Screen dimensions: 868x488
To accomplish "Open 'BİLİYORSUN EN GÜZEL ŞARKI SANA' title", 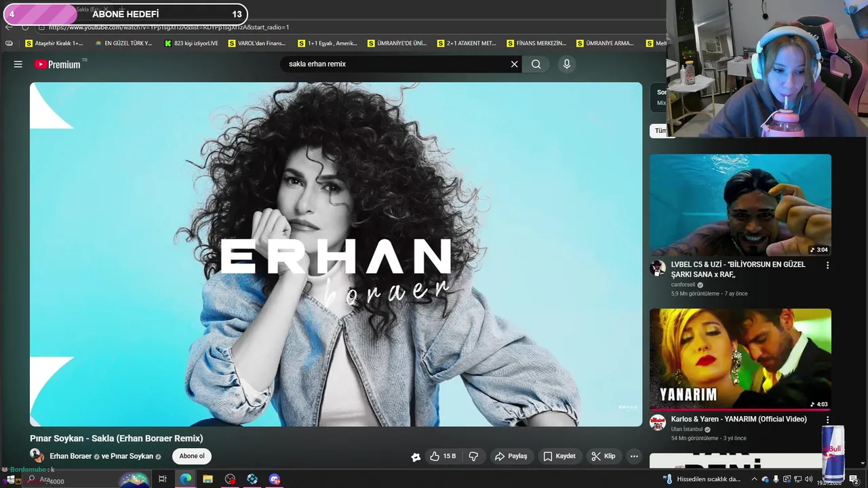I will coord(738,269).
